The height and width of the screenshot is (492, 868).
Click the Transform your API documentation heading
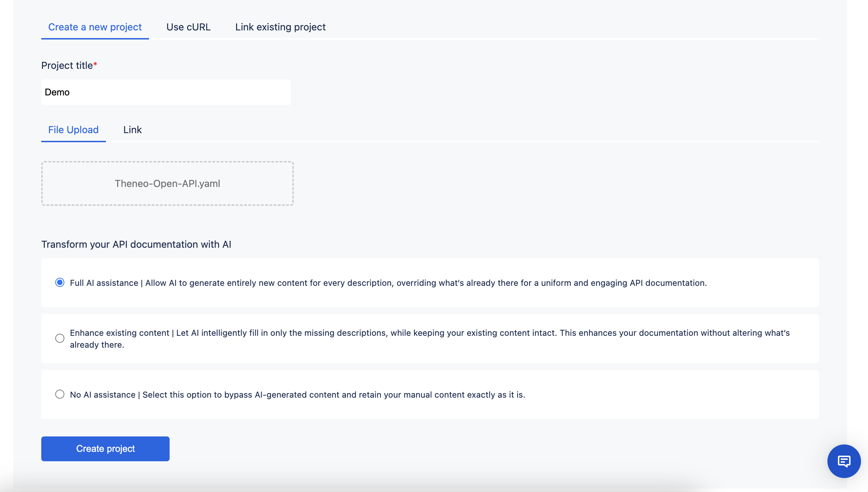[x=136, y=244]
